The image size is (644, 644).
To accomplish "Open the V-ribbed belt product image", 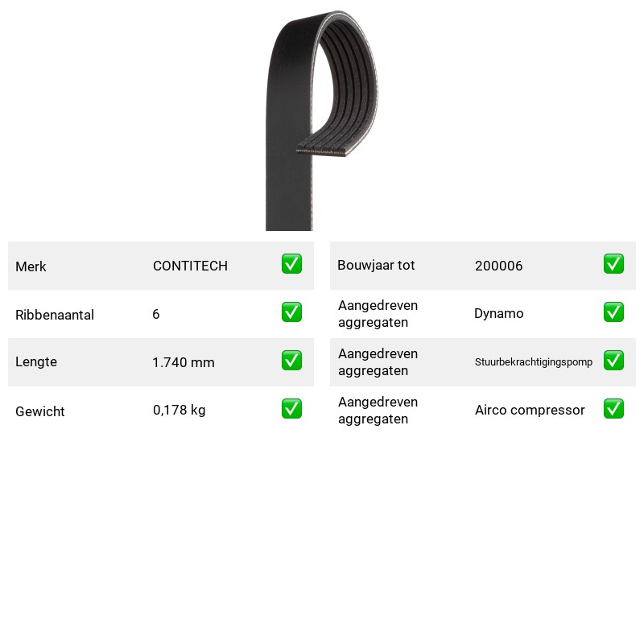I will pos(321,120).
